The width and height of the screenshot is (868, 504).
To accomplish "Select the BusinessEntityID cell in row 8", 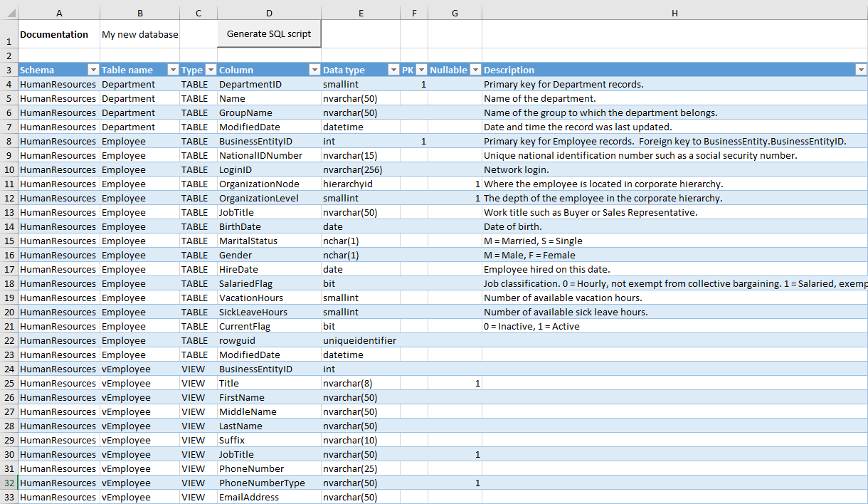I will click(x=269, y=141).
